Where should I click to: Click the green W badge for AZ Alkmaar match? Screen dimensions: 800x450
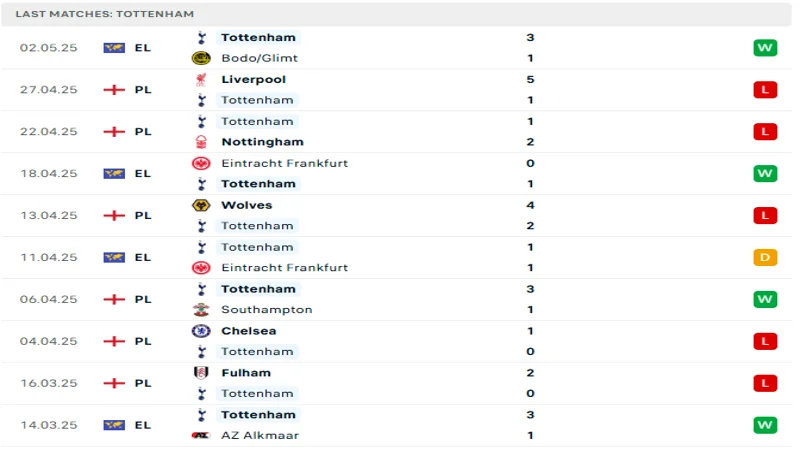tap(765, 425)
